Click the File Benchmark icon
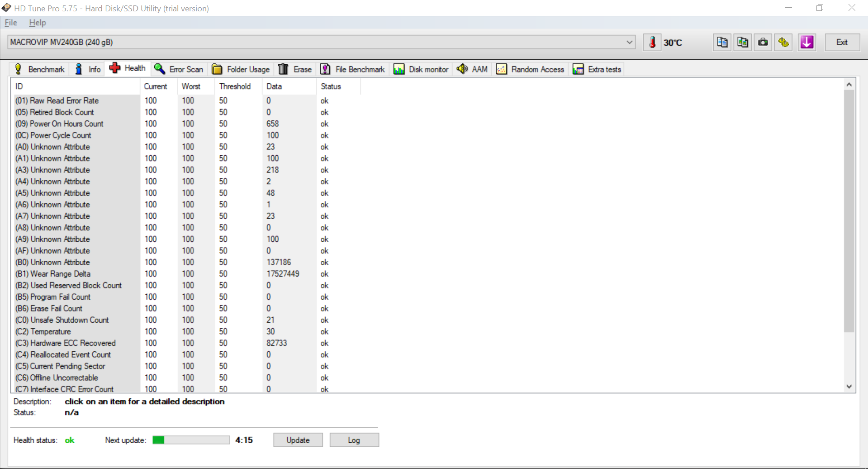The height and width of the screenshot is (469, 868). coord(325,69)
